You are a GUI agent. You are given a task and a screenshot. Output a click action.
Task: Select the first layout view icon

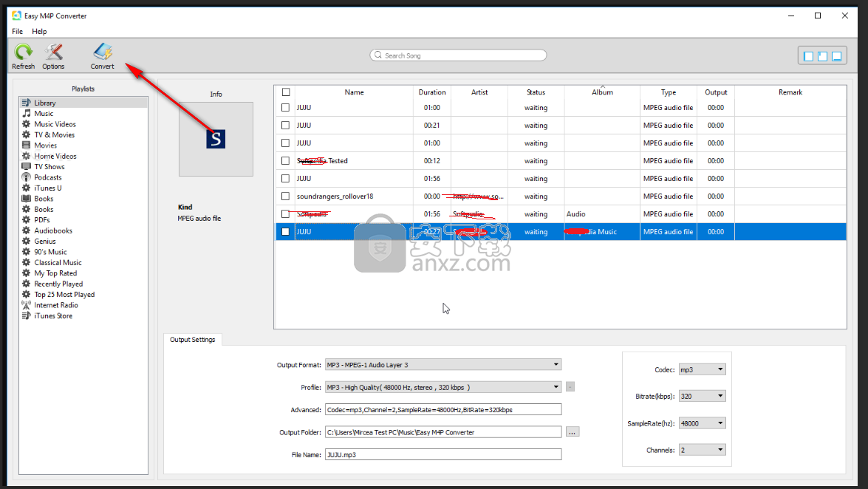[808, 56]
